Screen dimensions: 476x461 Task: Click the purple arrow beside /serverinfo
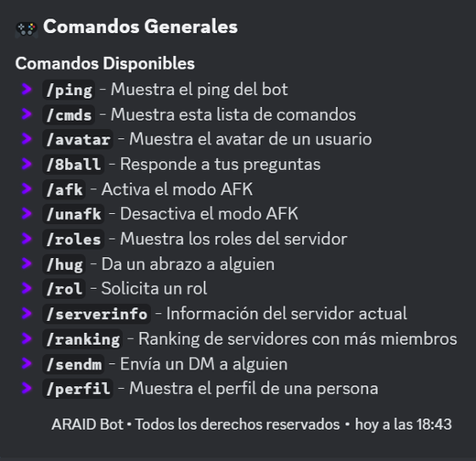click(x=27, y=314)
